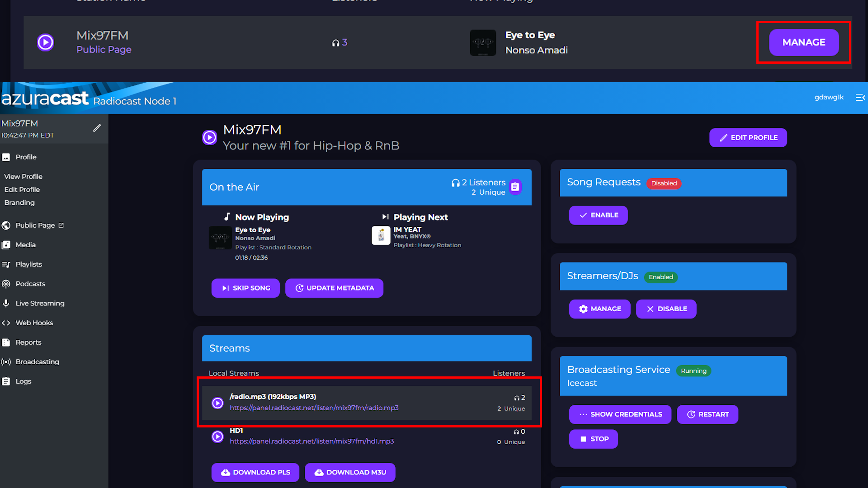Click the headphones listener icon in the station row
This screenshot has width=868, height=488.
coord(335,43)
